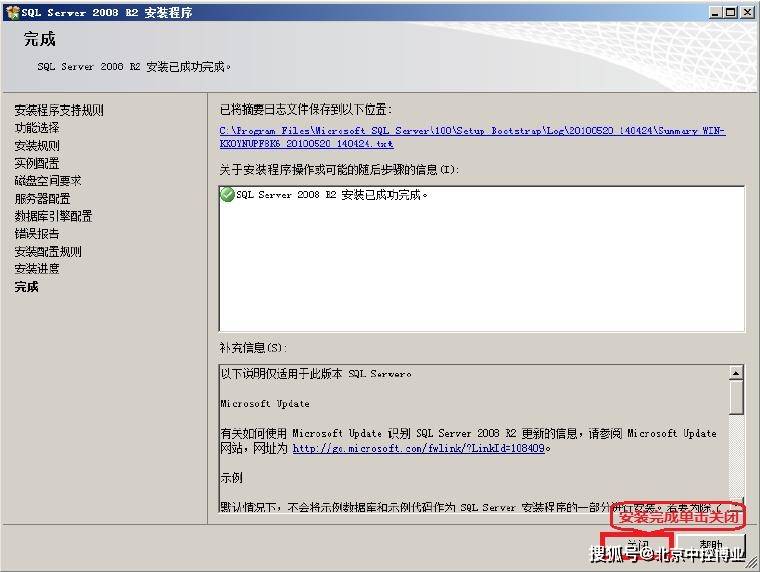Open the Microsoft Update fwlink URL
This screenshot has height=572, width=760.
(421, 448)
